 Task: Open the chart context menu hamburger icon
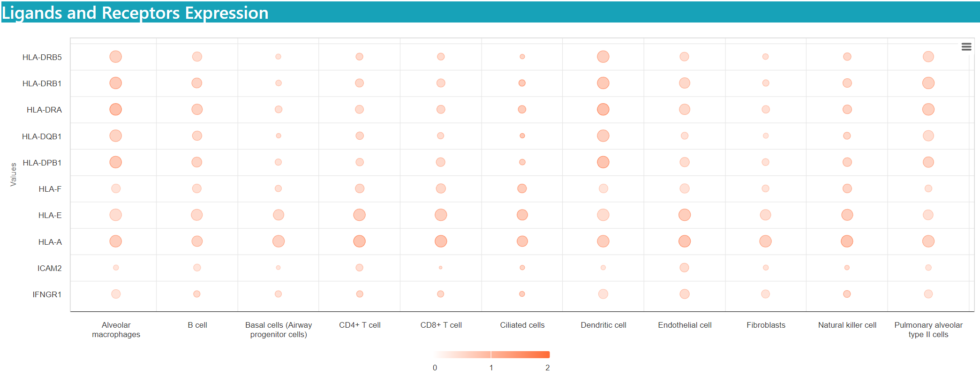(966, 47)
